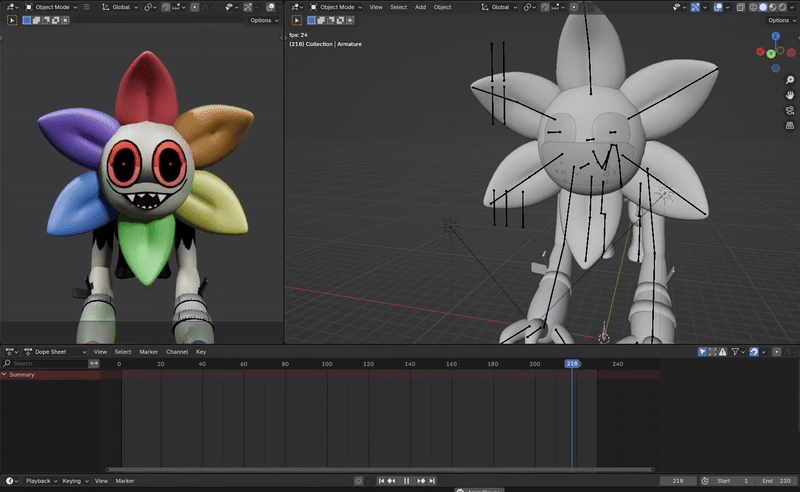Screen dimensions: 800x492
Task: Click the End frame field showing 230
Action: (x=777, y=481)
